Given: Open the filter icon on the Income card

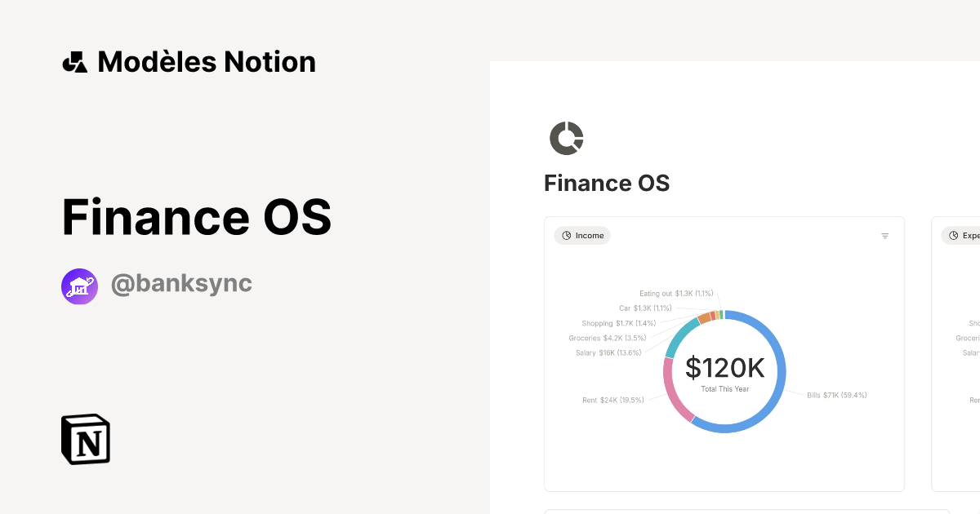Looking at the screenshot, I should (885, 235).
